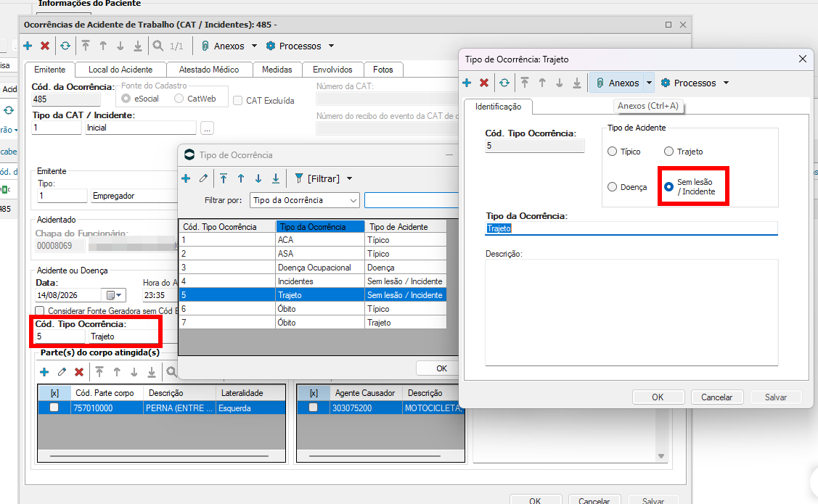The height and width of the screenshot is (504, 818).
Task: Toggle the CAT Excluída checkbox
Action: click(x=238, y=101)
